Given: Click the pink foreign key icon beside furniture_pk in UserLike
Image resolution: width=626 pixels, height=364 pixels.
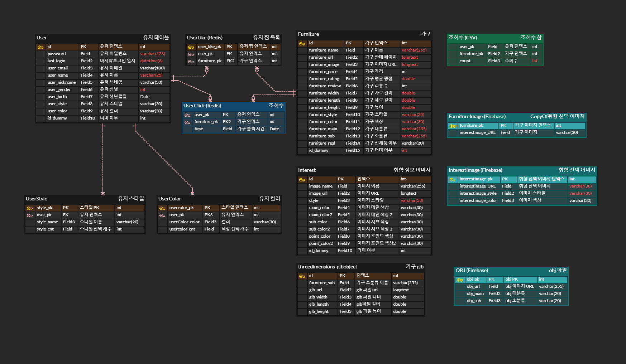Looking at the screenshot, I should click(191, 62).
